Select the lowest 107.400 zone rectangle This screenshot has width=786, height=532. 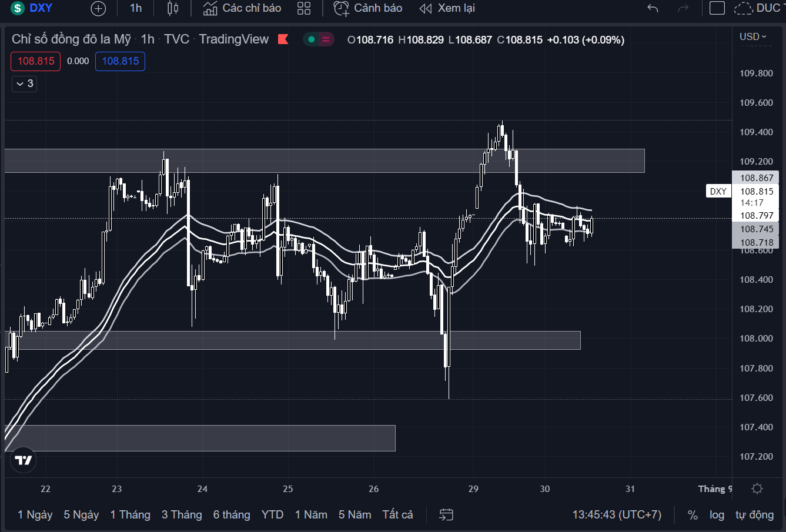(200, 438)
